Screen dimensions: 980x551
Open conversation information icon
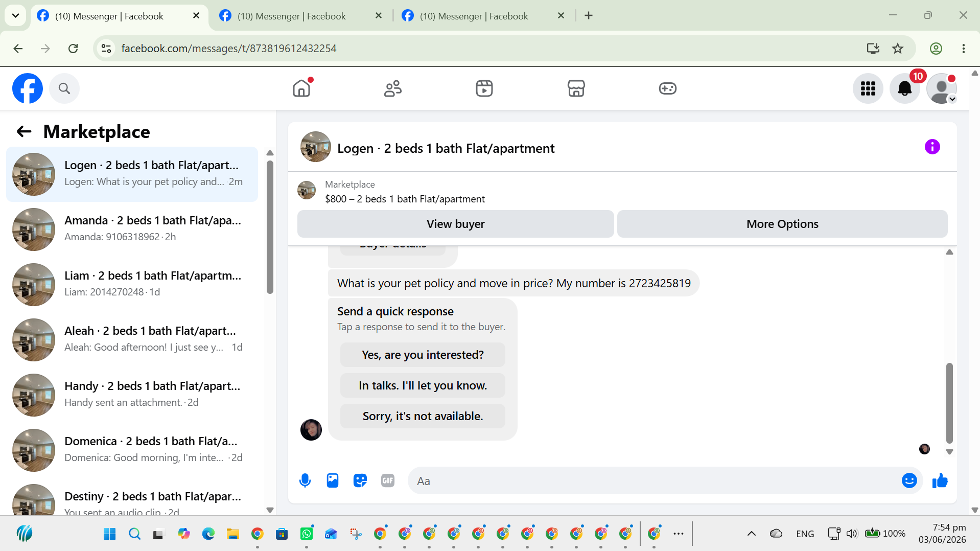click(x=932, y=147)
